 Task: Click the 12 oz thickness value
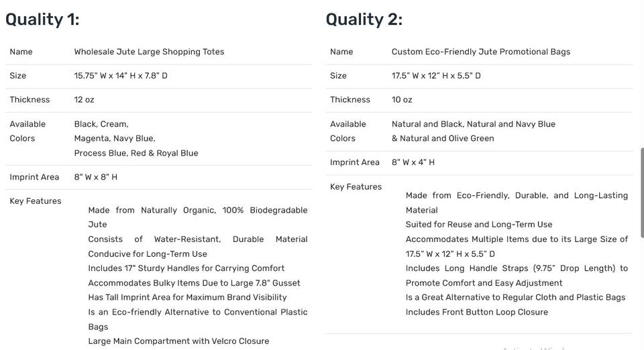pos(84,100)
